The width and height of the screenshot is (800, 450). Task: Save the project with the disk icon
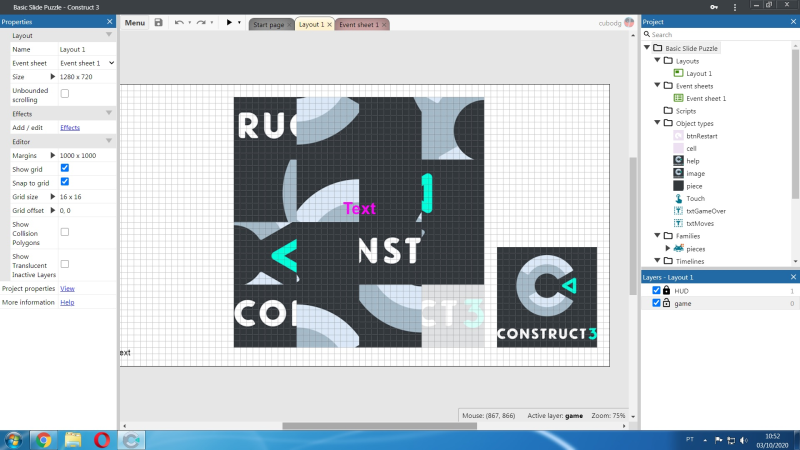159,22
